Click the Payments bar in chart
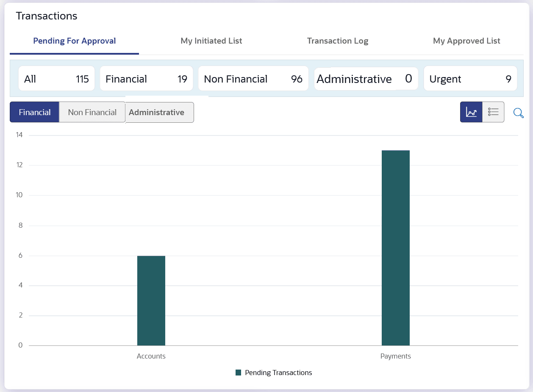533x392 pixels. [x=395, y=248]
